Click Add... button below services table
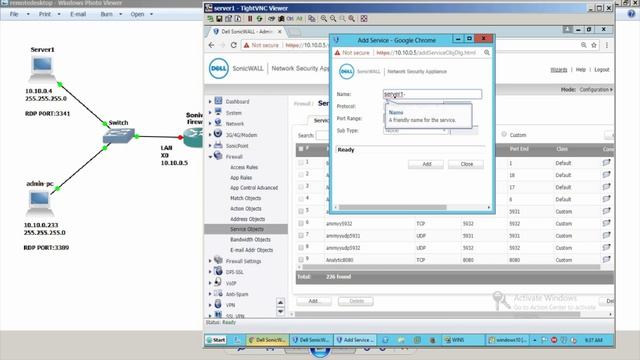 tap(314, 301)
